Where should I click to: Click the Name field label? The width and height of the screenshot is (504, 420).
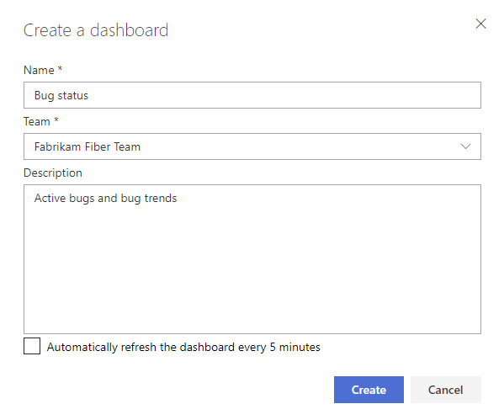[39, 70]
